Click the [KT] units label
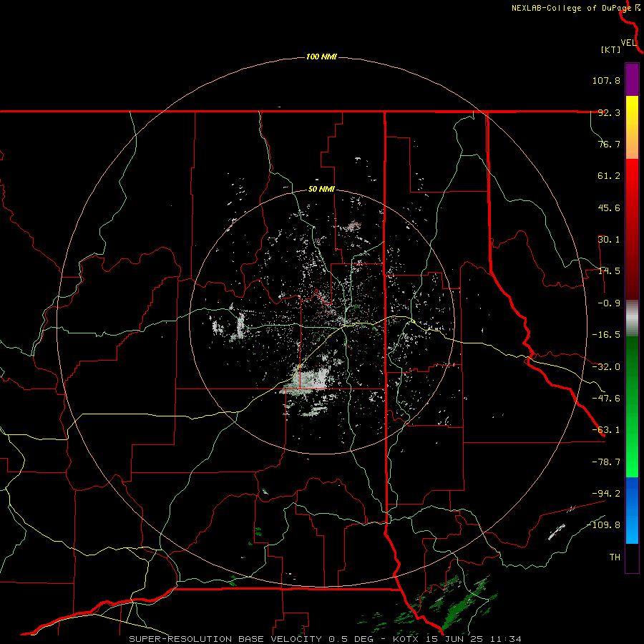Image resolution: width=644 pixels, height=644 pixels. pos(611,49)
